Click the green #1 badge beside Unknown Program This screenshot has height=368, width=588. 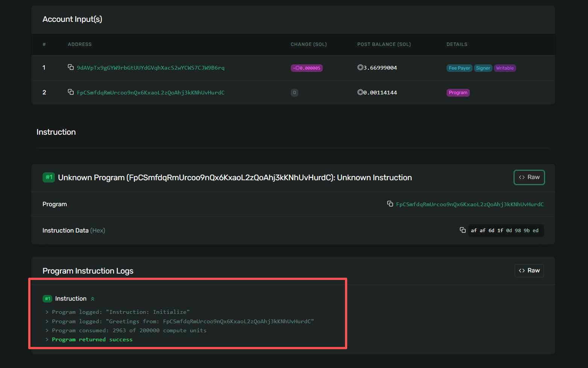click(x=49, y=177)
